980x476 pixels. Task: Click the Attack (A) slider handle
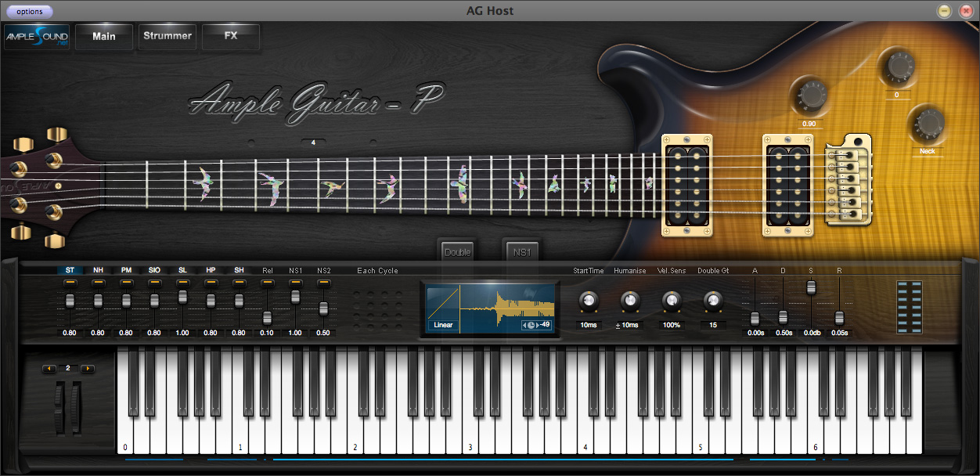[755, 319]
